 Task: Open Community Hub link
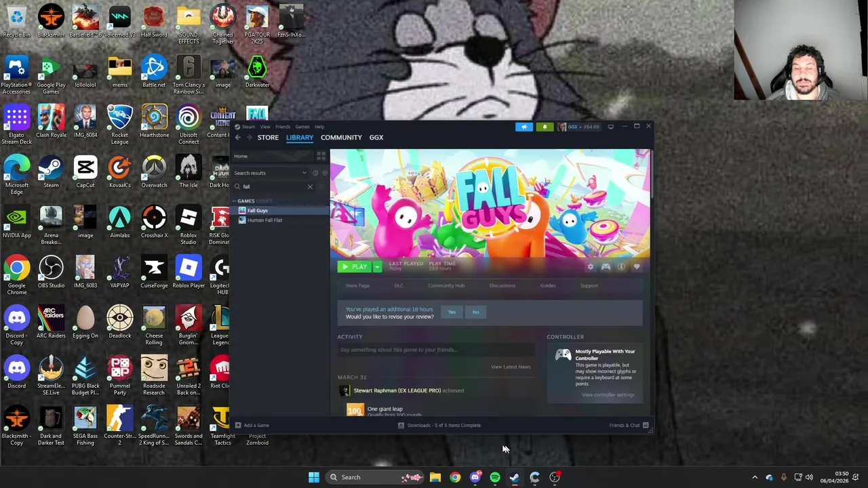click(446, 285)
